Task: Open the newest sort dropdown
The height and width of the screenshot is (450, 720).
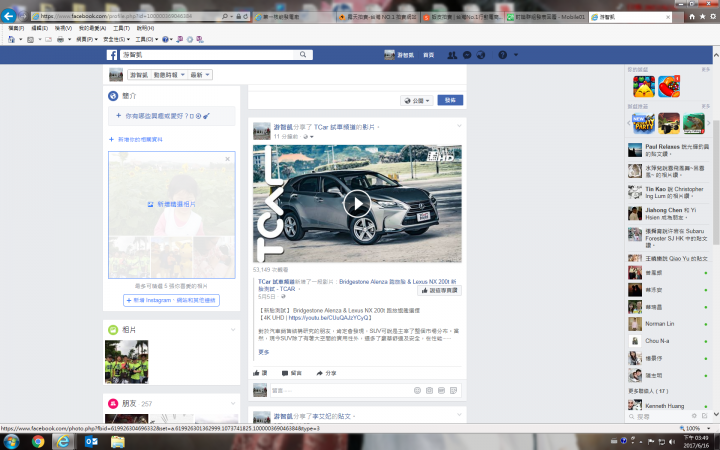Action: 200,75
